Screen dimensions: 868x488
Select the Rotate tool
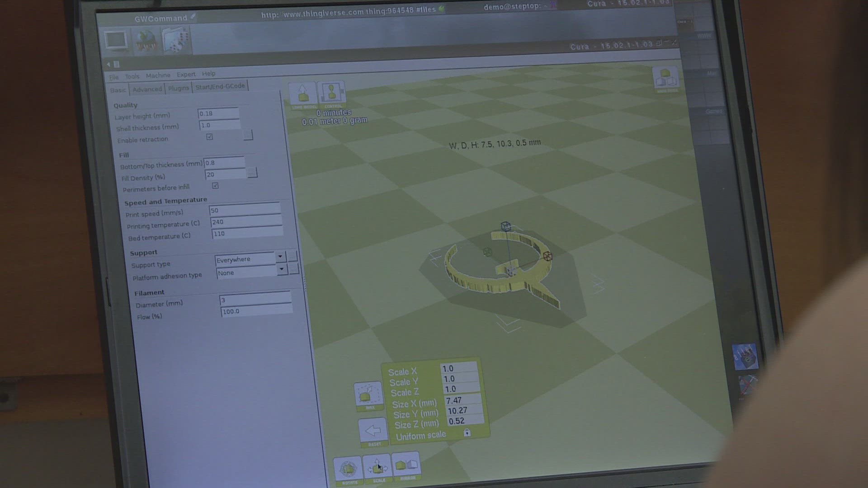pos(348,469)
